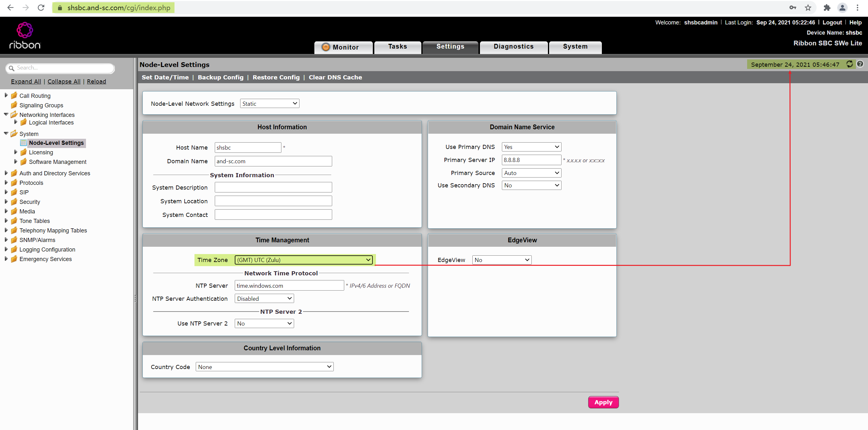Click the System Contact input field
Image resolution: width=868 pixels, height=430 pixels.
[x=273, y=214]
